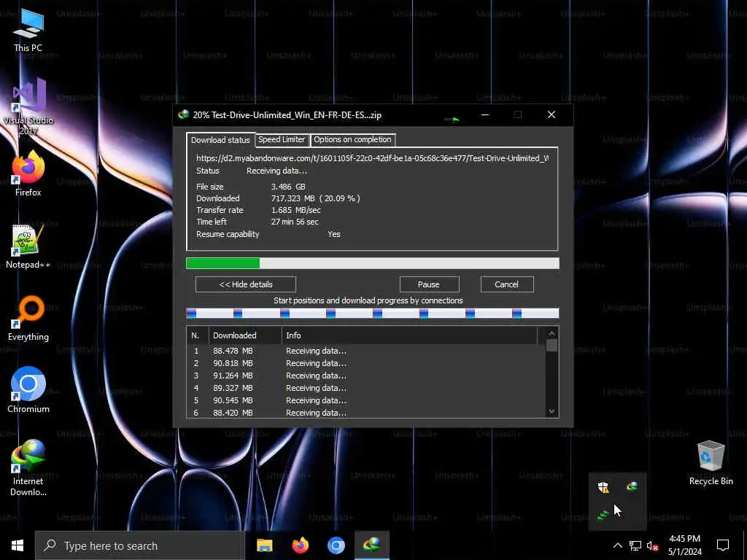The image size is (747, 560).
Task: Open Everything search desktop shortcut
Action: coord(28,319)
